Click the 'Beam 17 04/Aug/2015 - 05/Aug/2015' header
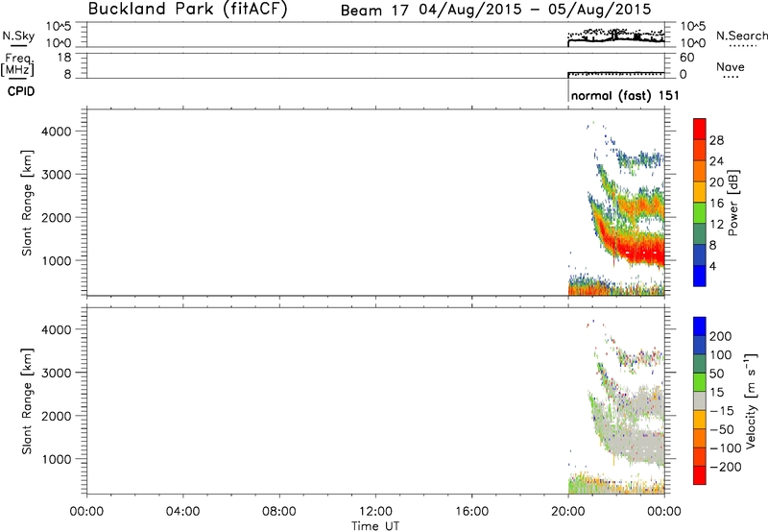The width and height of the screenshot is (768, 532). pyautogui.click(x=495, y=10)
